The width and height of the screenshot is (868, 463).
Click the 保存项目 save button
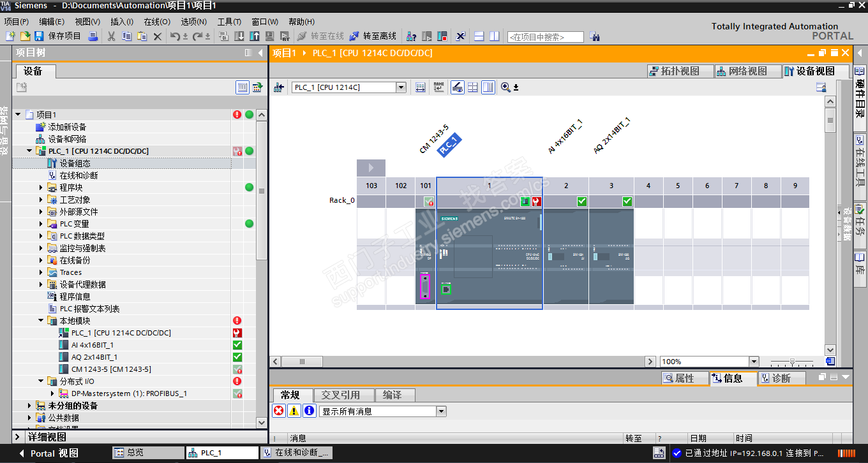58,36
